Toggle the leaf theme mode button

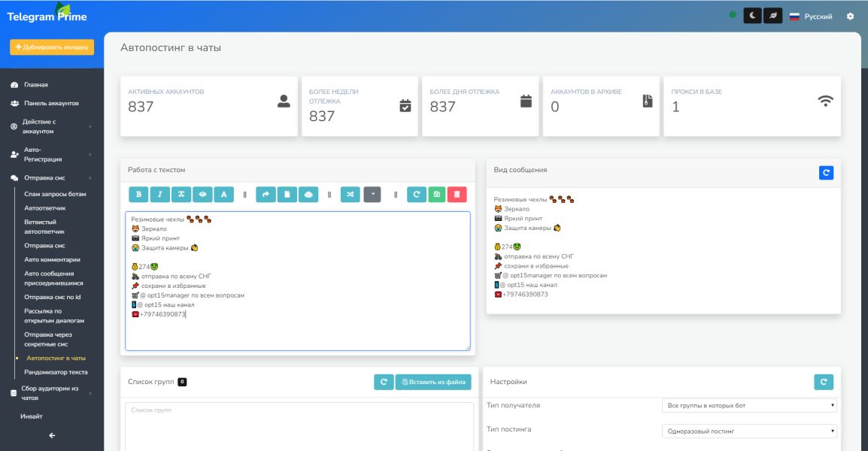click(x=772, y=16)
